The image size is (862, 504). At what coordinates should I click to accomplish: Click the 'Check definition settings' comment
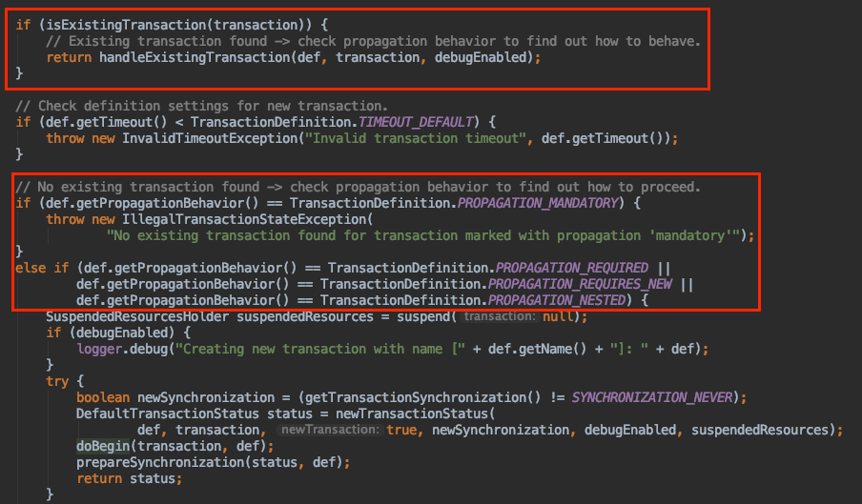(202, 107)
